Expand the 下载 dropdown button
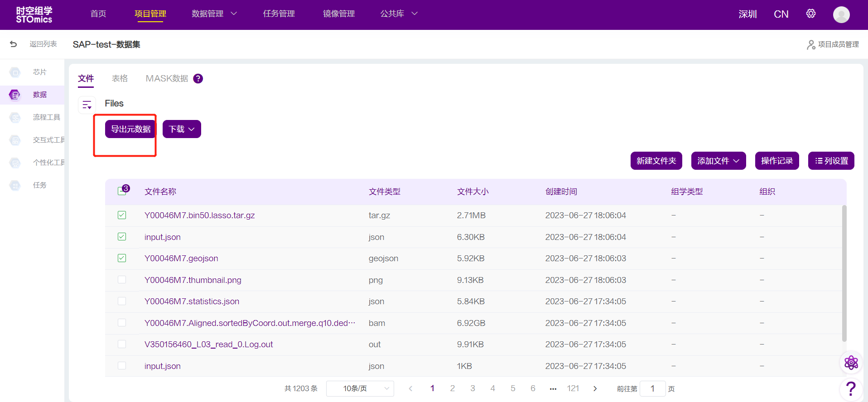The image size is (868, 402). pyautogui.click(x=182, y=129)
